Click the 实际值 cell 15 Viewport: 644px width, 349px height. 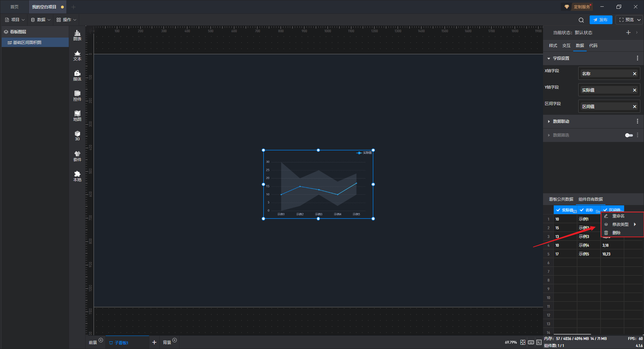coord(565,228)
